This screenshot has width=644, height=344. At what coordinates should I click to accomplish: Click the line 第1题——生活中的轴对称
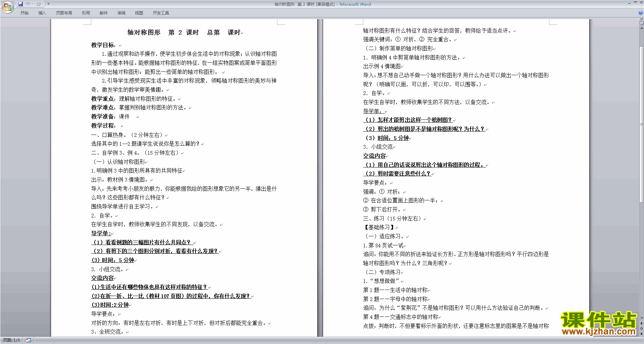[395, 290]
